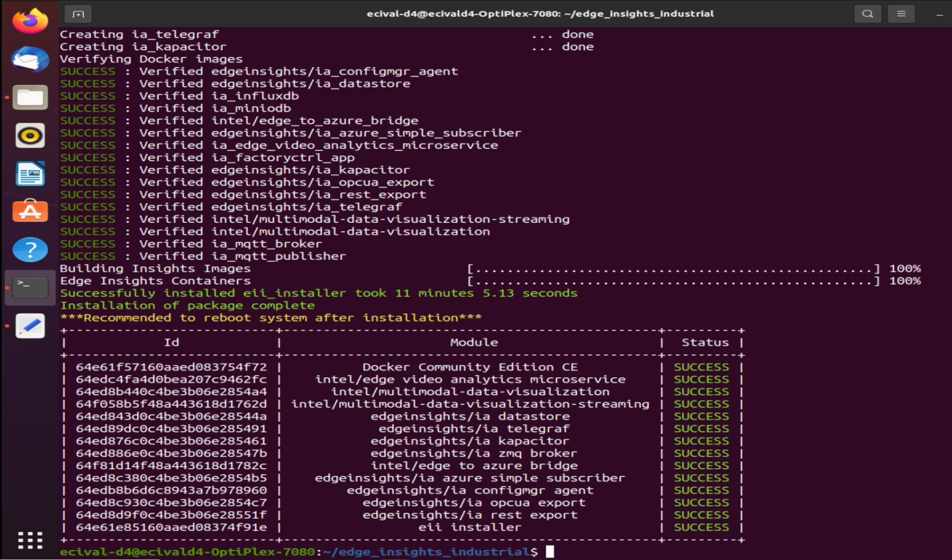Image resolution: width=952 pixels, height=560 pixels.
Task: Click the Successfully installed eii_installer message
Action: (x=319, y=293)
